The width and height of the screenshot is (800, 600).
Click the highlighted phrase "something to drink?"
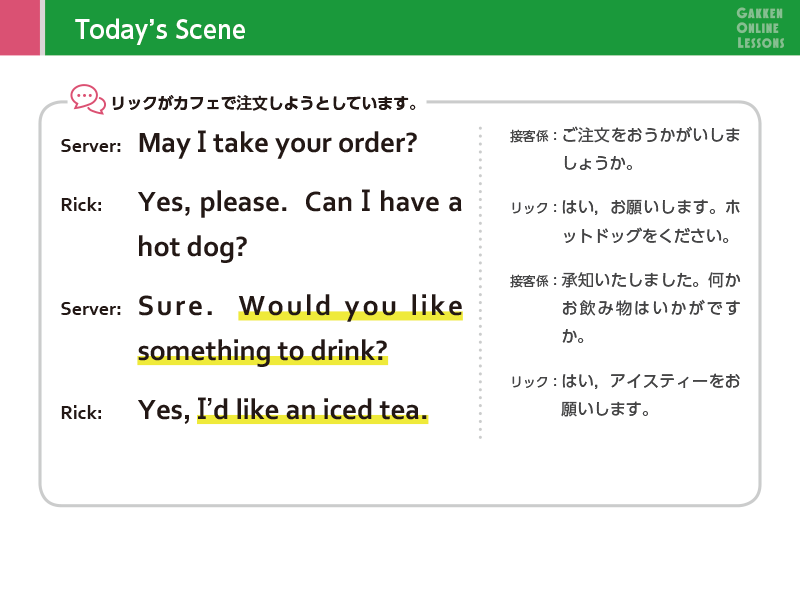pos(262,352)
